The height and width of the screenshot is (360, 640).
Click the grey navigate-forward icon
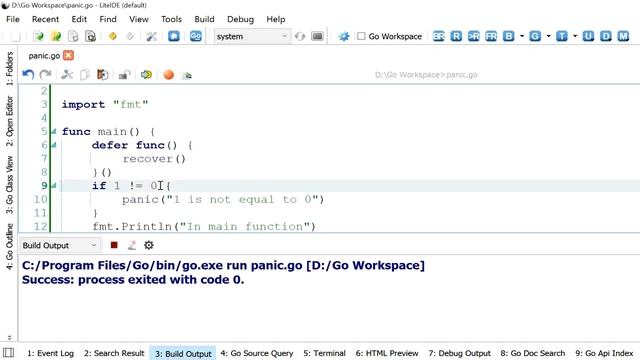pos(130,36)
